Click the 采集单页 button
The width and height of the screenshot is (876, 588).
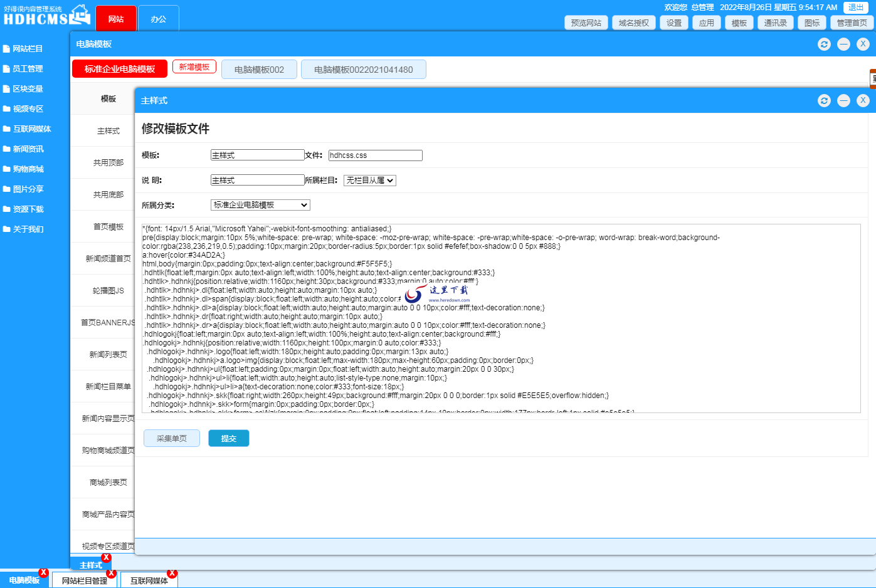(x=171, y=438)
